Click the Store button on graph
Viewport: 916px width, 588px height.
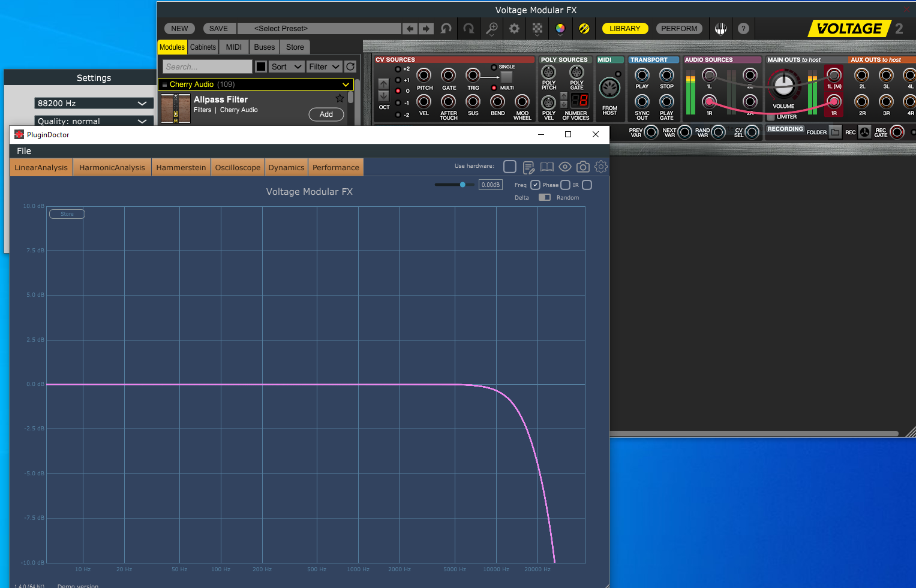tap(67, 214)
